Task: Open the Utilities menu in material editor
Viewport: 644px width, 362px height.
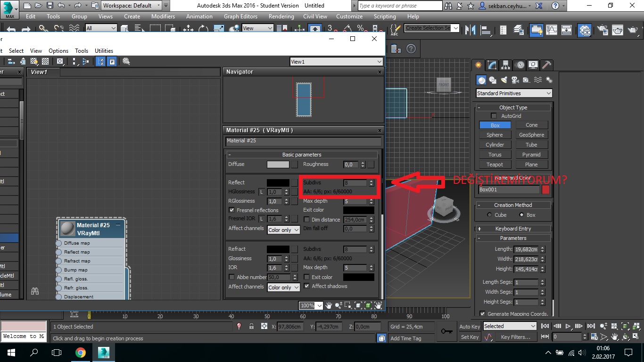Action: (104, 50)
